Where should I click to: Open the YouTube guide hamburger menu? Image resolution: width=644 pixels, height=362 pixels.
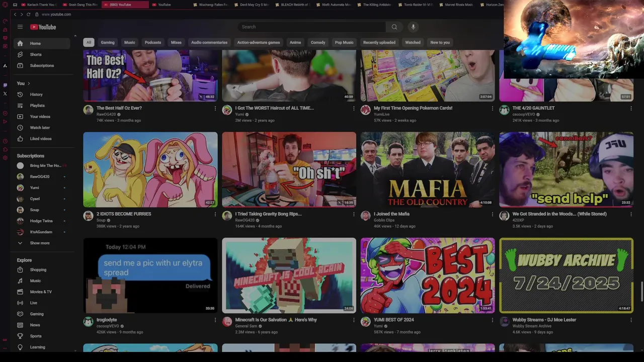[x=20, y=27]
